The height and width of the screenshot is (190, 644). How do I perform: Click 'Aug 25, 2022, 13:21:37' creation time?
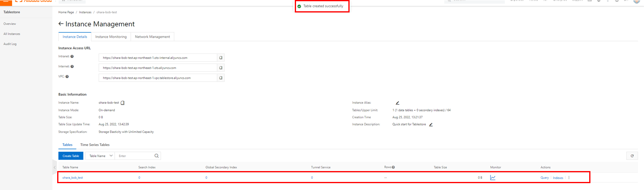[408, 117]
